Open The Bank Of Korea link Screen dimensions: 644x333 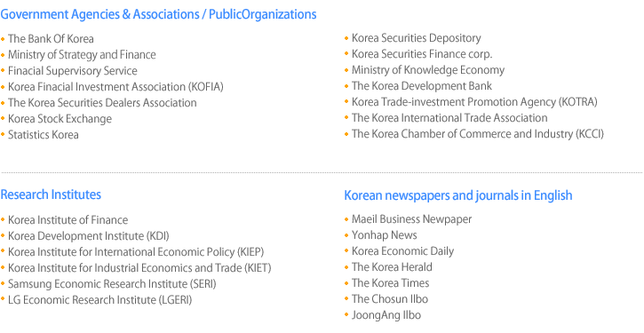pos(51,38)
